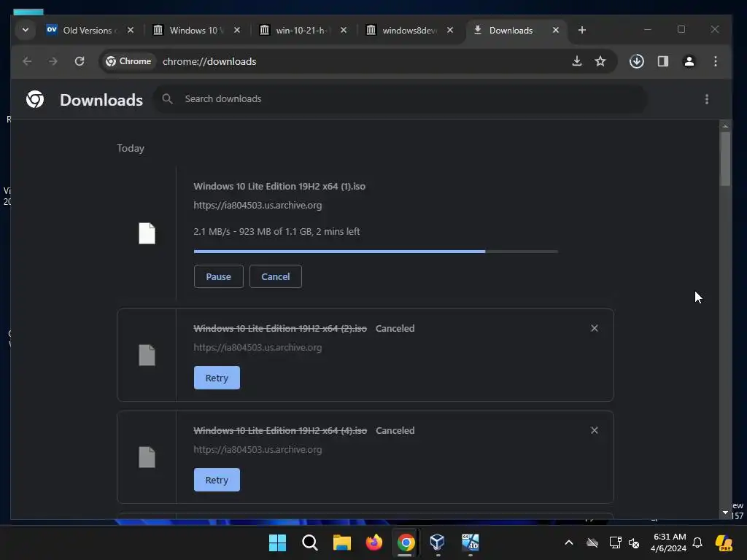The height and width of the screenshot is (560, 747).
Task: Click the scrollbar down arrow
Action: click(725, 513)
